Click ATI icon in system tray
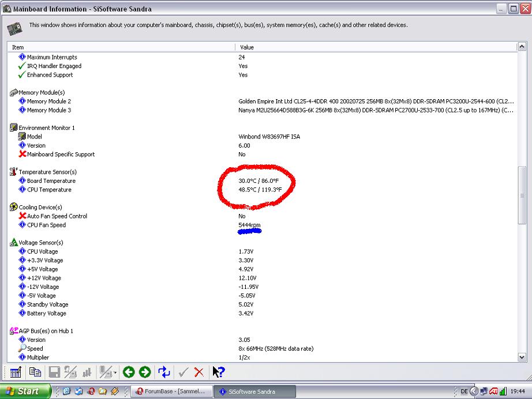Image resolution: width=532 pixels, height=399 pixels. point(493,391)
